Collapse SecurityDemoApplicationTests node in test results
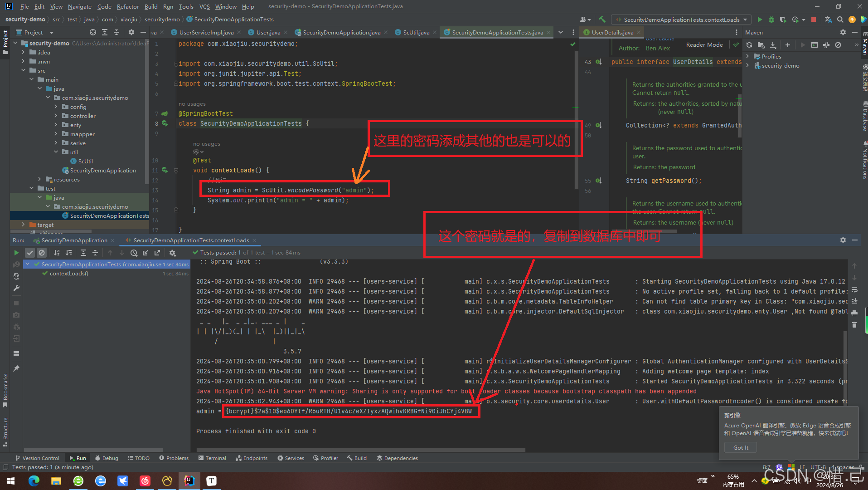 point(28,264)
